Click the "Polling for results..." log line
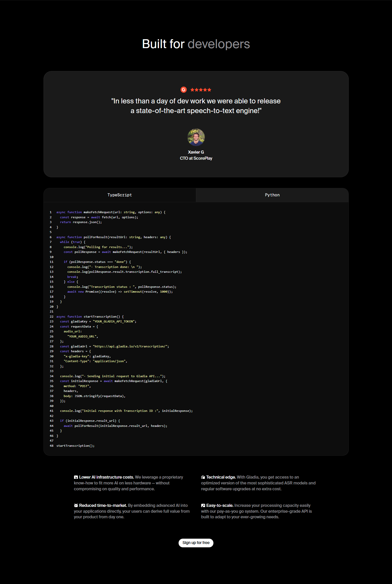 [x=98, y=247]
